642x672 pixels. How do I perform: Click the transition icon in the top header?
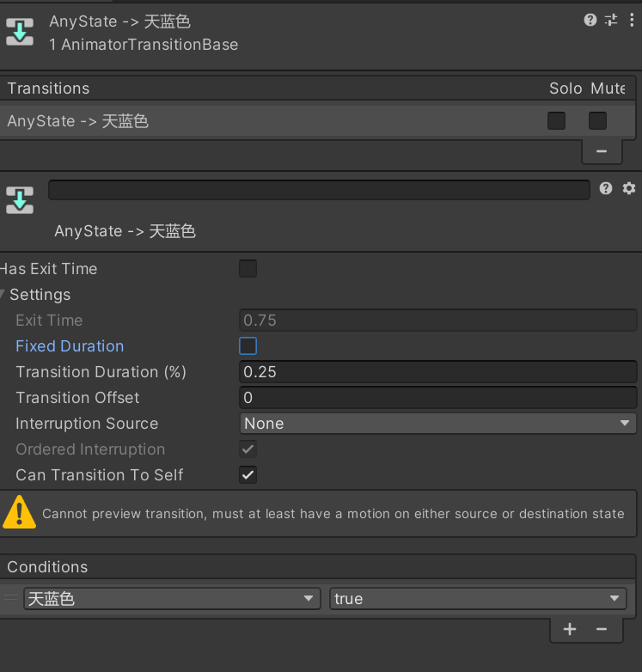19,32
